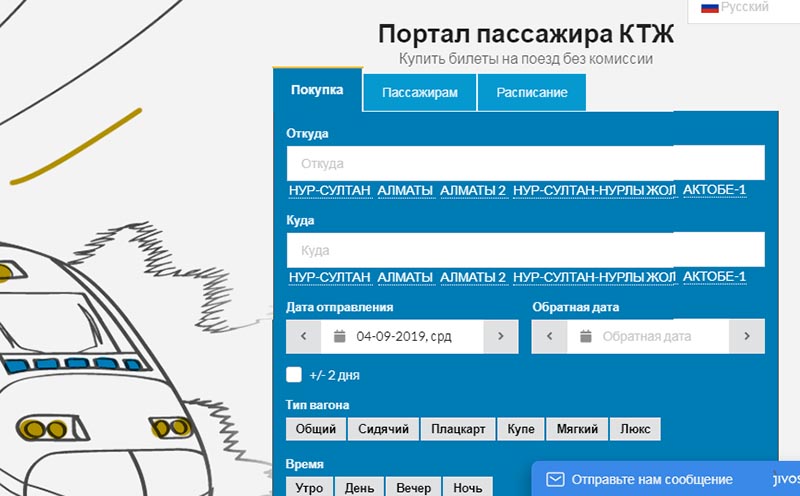
Task: Select Купе car type
Action: (521, 429)
